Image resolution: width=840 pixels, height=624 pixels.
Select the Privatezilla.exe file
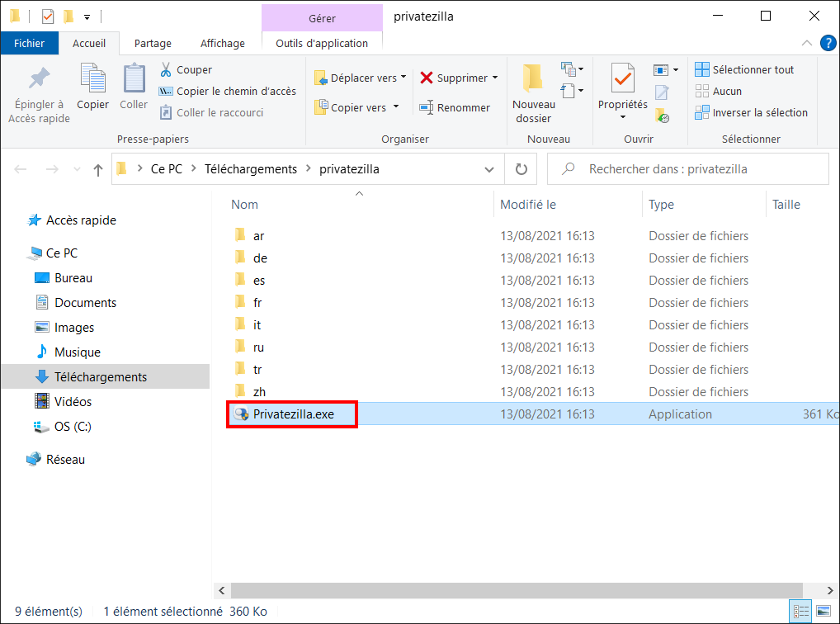tap(292, 414)
